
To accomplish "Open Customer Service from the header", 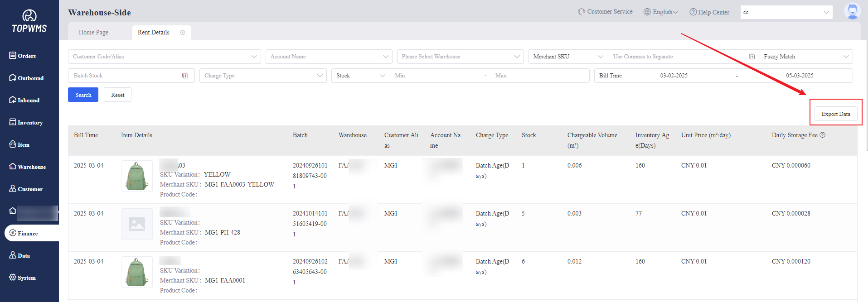I will point(605,12).
